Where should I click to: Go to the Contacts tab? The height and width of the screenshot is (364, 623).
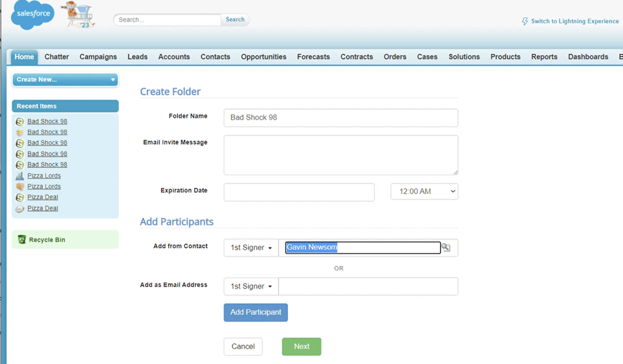point(215,57)
